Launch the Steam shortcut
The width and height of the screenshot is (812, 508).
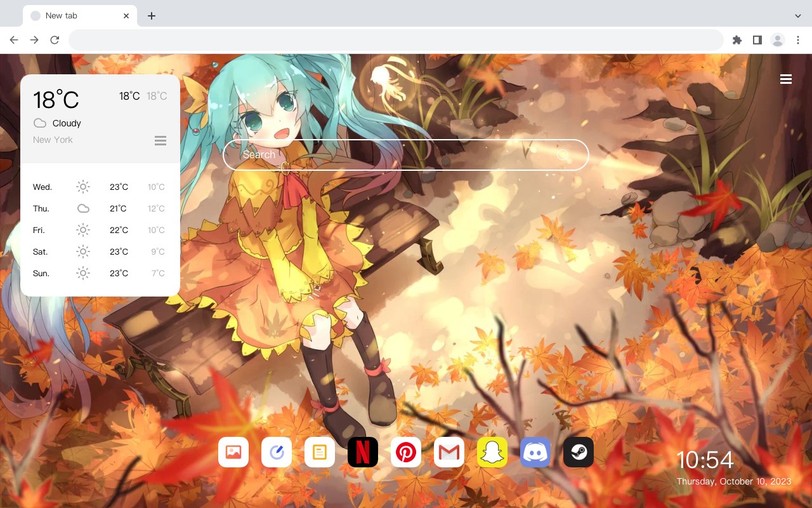pyautogui.click(x=579, y=452)
